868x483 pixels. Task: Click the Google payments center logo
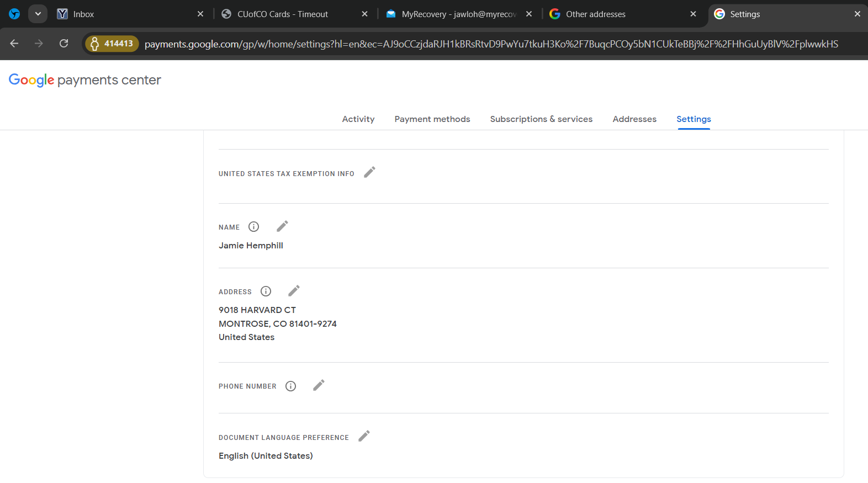click(x=85, y=80)
